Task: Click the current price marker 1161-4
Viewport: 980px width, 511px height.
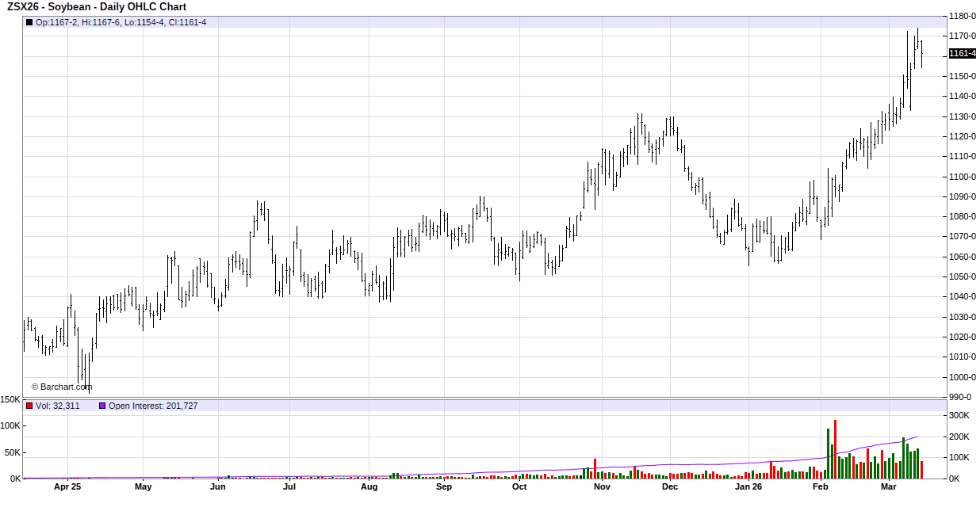Action: (962, 53)
